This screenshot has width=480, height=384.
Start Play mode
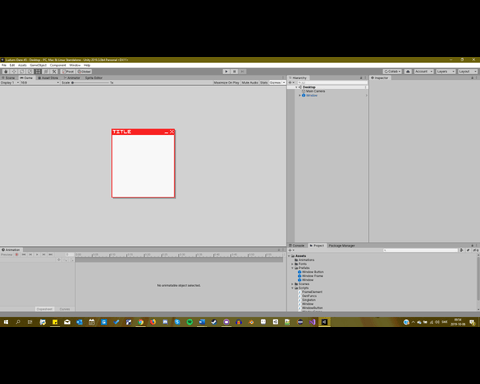coord(226,71)
